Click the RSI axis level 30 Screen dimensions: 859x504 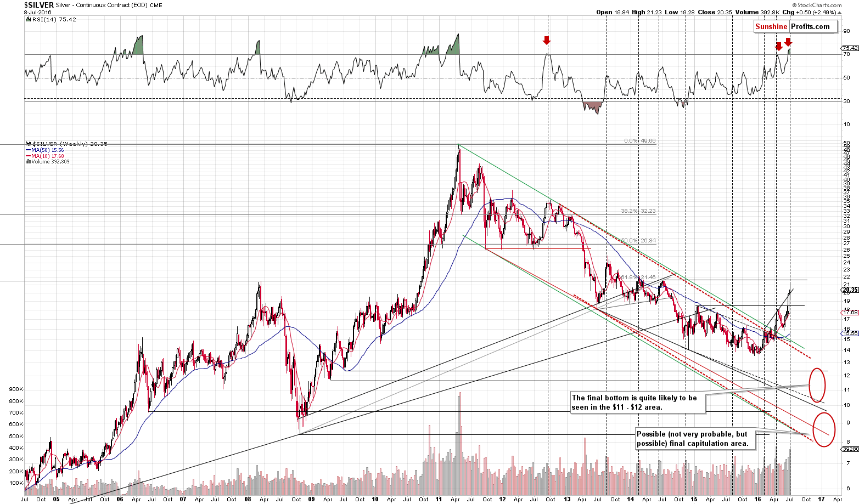pyautogui.click(x=847, y=101)
